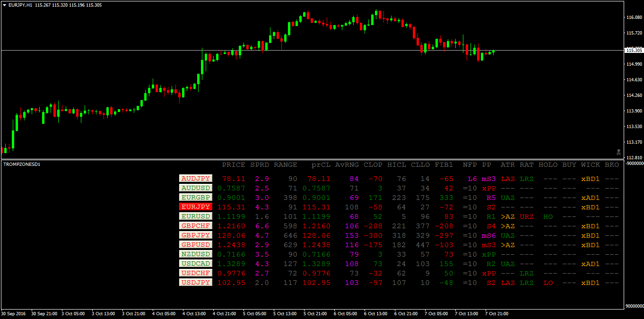
Task: Click the 447 CLLO value in GBPUSD row
Action: coord(423,245)
